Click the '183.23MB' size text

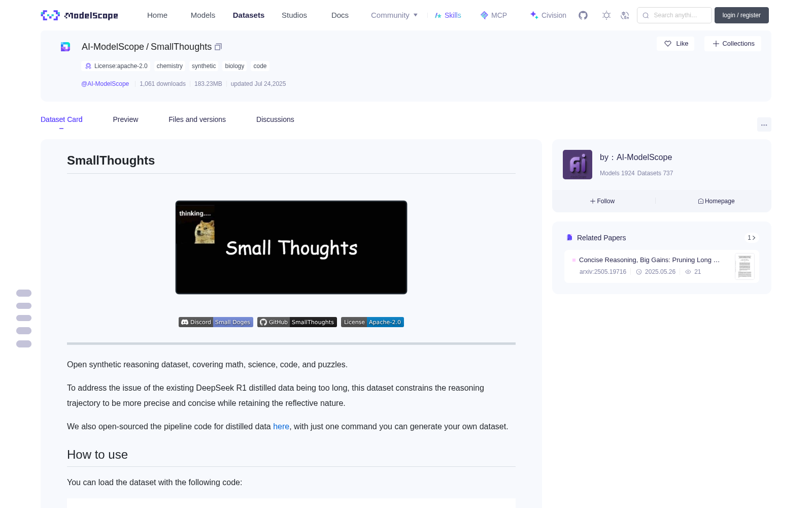pos(208,84)
